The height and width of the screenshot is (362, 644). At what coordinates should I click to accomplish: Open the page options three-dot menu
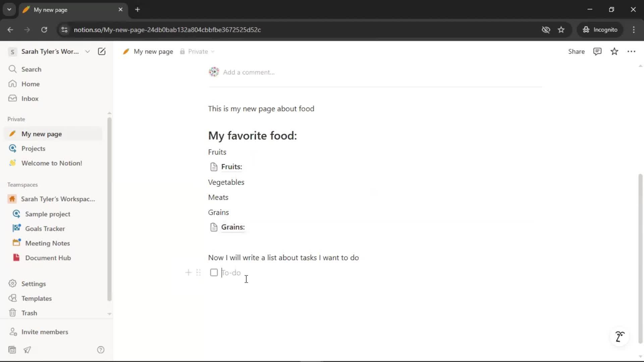(x=632, y=51)
